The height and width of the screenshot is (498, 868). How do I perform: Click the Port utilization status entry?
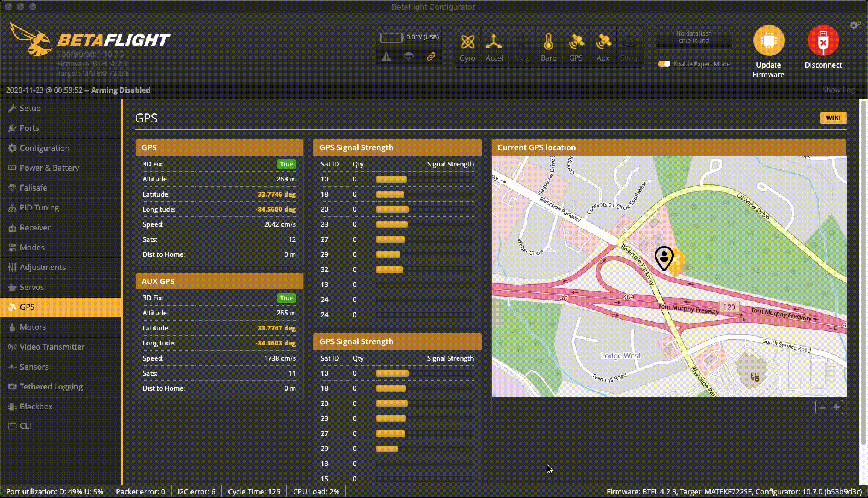55,491
